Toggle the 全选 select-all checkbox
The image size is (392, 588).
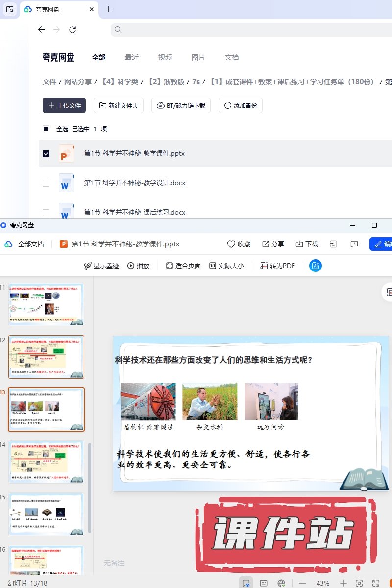point(46,129)
